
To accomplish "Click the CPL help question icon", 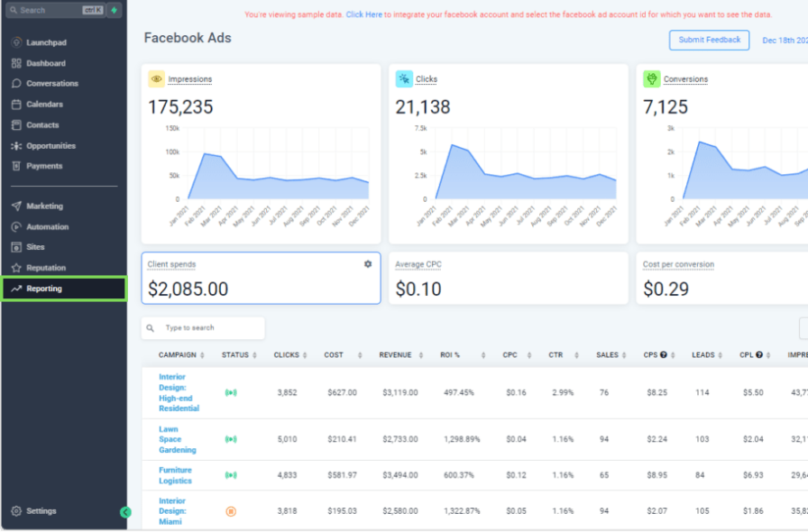I will [x=759, y=354].
